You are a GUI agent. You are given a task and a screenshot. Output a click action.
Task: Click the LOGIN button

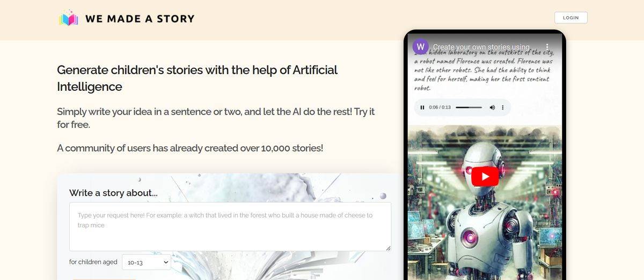point(571,18)
